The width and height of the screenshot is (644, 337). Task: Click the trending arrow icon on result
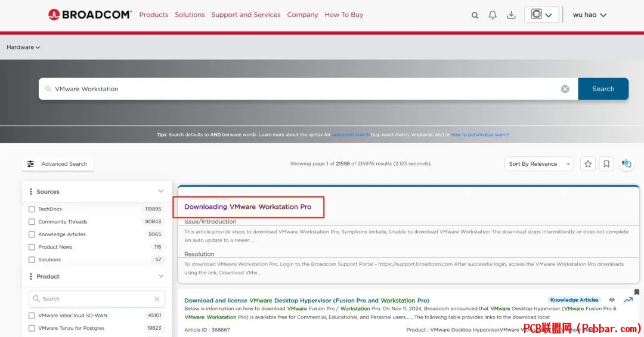[x=628, y=300]
